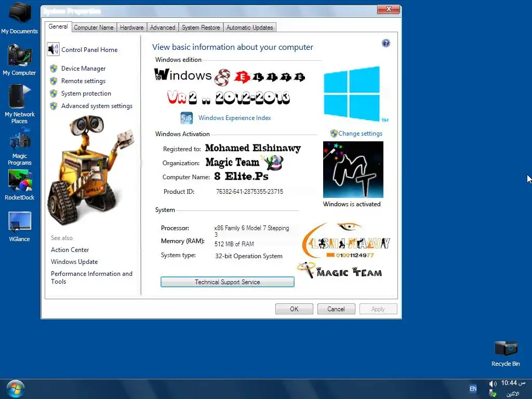Click the Cancel button
This screenshot has height=399, width=532.
pos(336,309)
